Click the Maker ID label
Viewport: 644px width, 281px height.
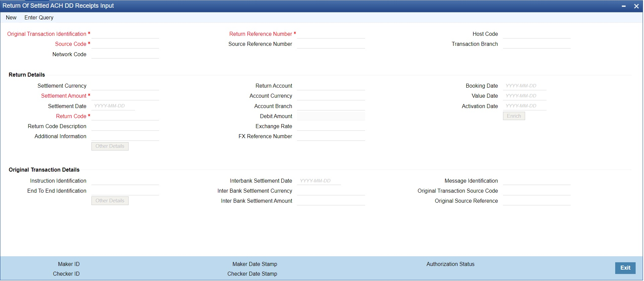coord(69,264)
